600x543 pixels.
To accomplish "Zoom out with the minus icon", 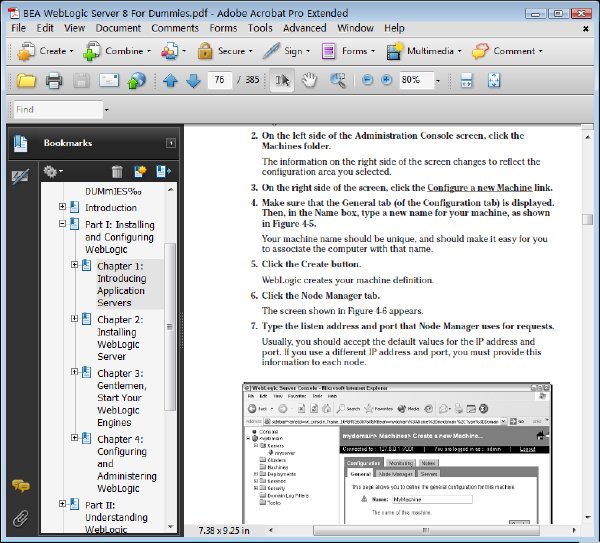I will click(367, 80).
